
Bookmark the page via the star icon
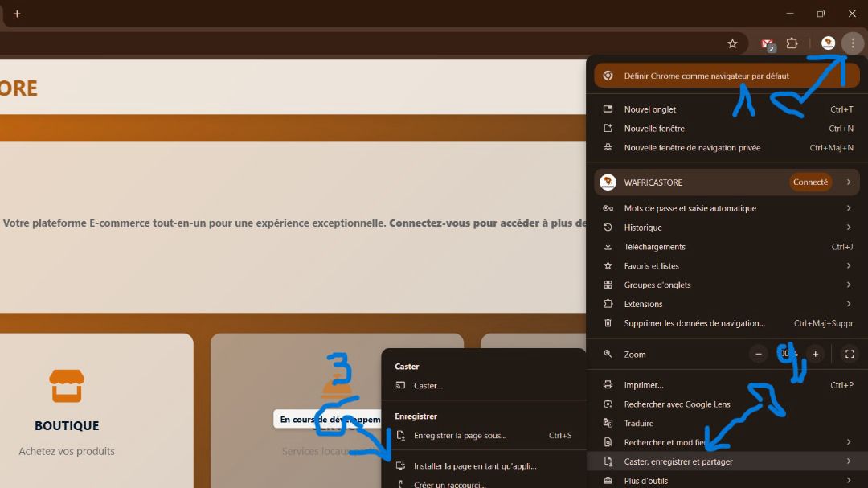(732, 43)
